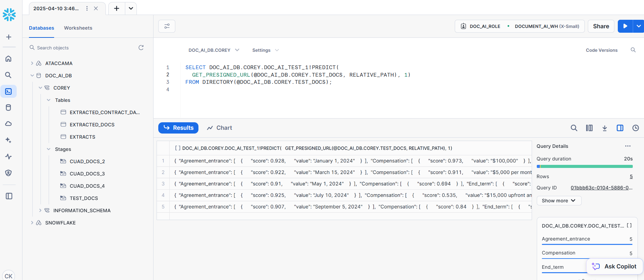Image resolution: width=644 pixels, height=280 pixels.
Task: Open the Home icon in sidebar
Action: [9, 59]
